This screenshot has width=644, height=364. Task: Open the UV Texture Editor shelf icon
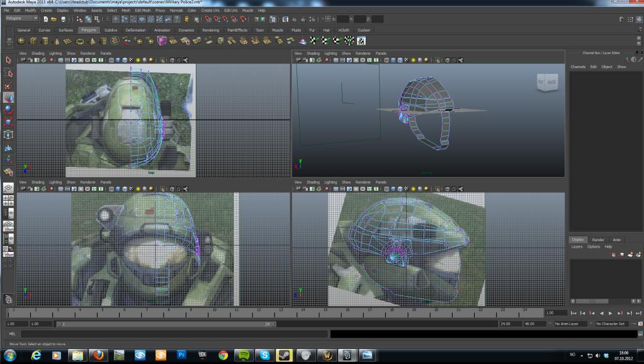(x=361, y=41)
